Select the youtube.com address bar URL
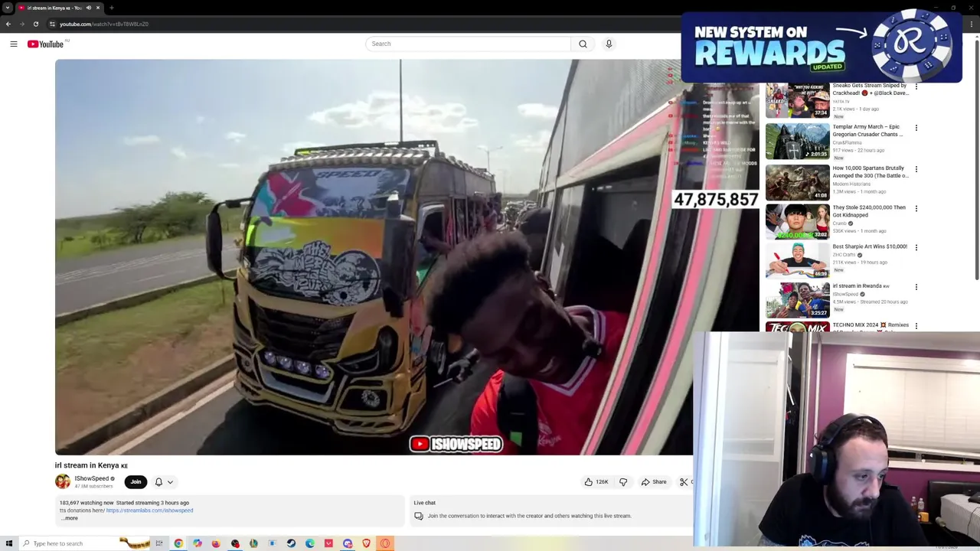 (x=104, y=24)
